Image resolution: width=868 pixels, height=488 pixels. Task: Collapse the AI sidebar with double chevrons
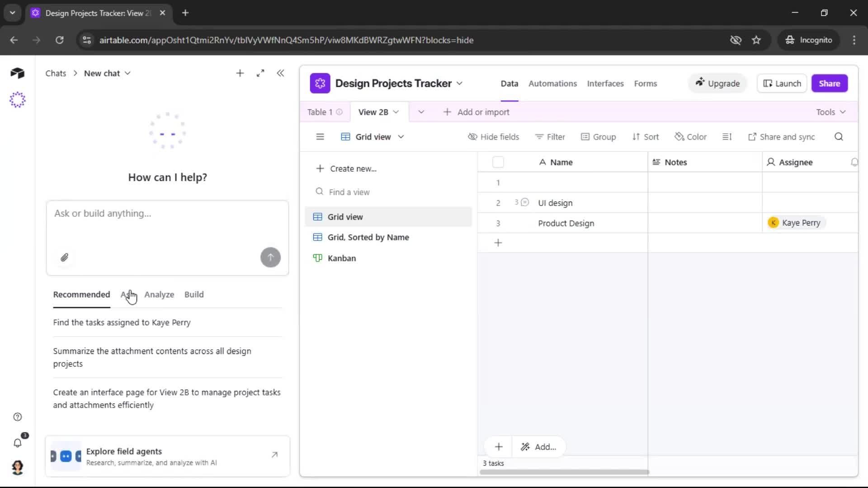280,73
